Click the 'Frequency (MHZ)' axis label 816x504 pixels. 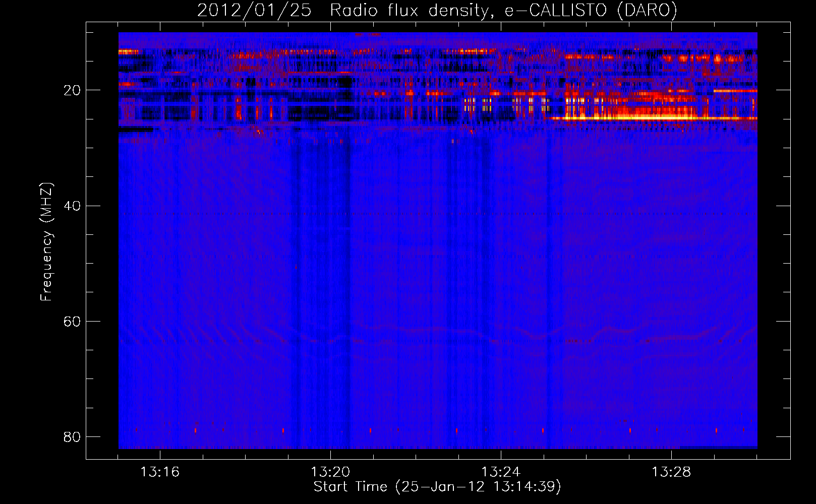(x=46, y=242)
